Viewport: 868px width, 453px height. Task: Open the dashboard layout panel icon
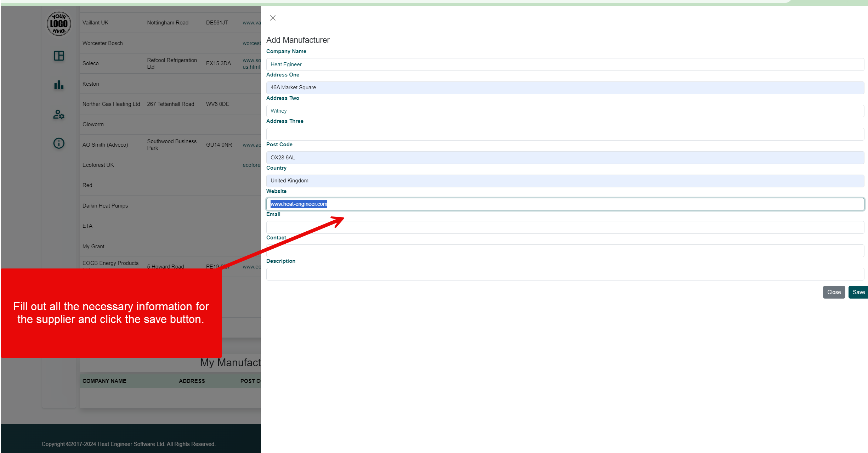[x=58, y=56]
